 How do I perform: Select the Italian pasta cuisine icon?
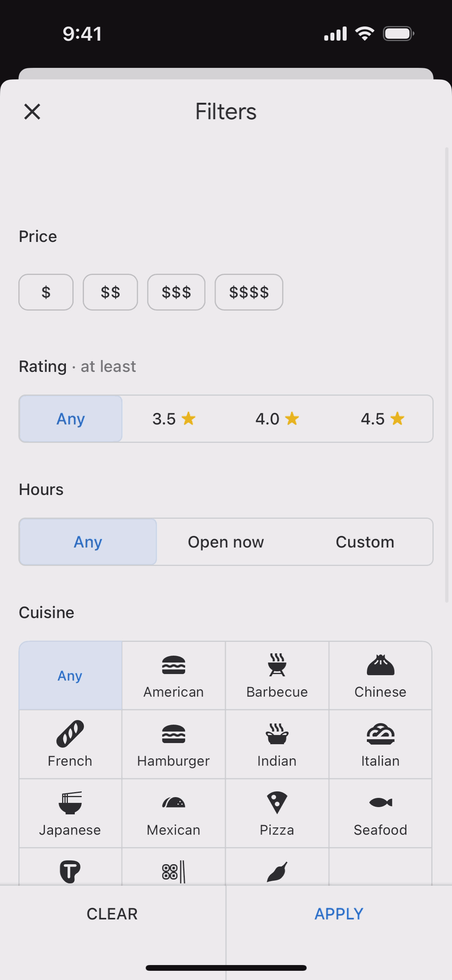(380, 734)
